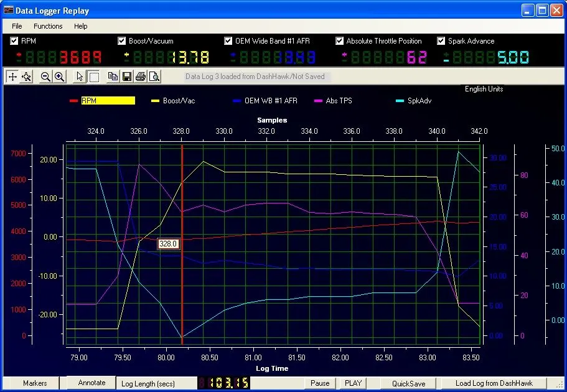This screenshot has height=392, width=567.
Task: Load a log from the DashHawk
Action: click(494, 383)
